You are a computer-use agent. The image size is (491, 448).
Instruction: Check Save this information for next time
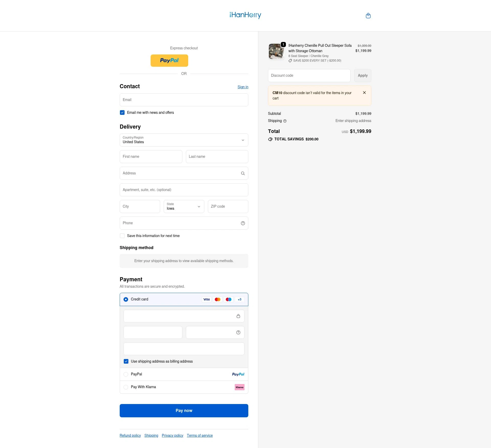tap(122, 236)
